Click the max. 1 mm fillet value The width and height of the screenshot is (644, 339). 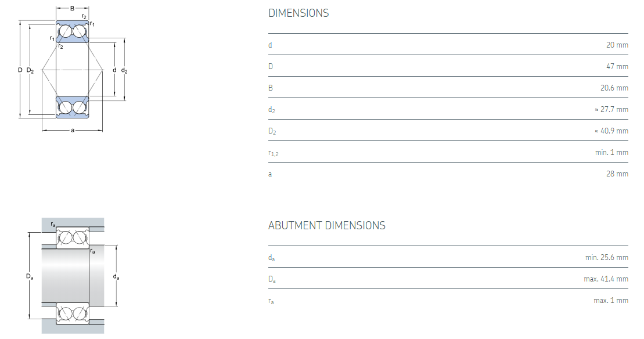[612, 300]
